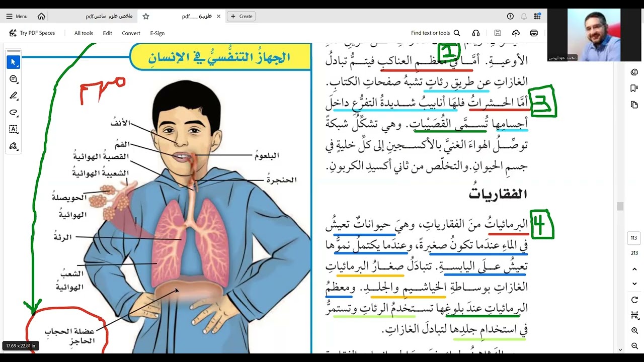The height and width of the screenshot is (362, 644).
Task: Click the upload to cloud icon
Action: tap(516, 33)
